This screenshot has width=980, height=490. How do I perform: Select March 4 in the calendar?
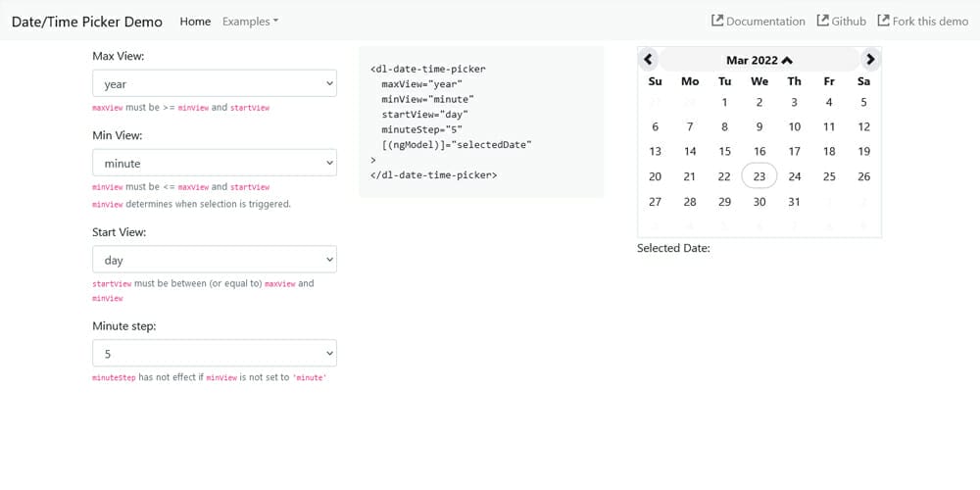(829, 103)
